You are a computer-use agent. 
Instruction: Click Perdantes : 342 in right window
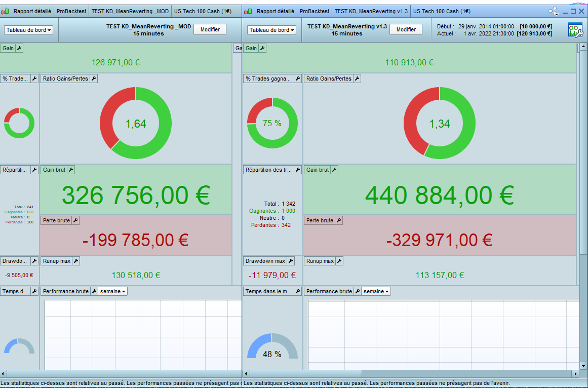click(x=271, y=225)
